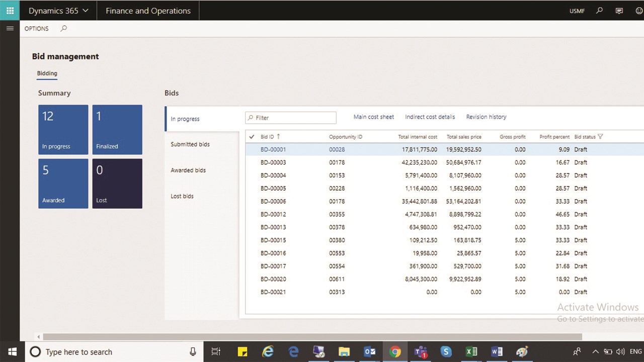Viewport: 644px width, 362px height.
Task: Click in the Filter input field
Action: (291, 118)
